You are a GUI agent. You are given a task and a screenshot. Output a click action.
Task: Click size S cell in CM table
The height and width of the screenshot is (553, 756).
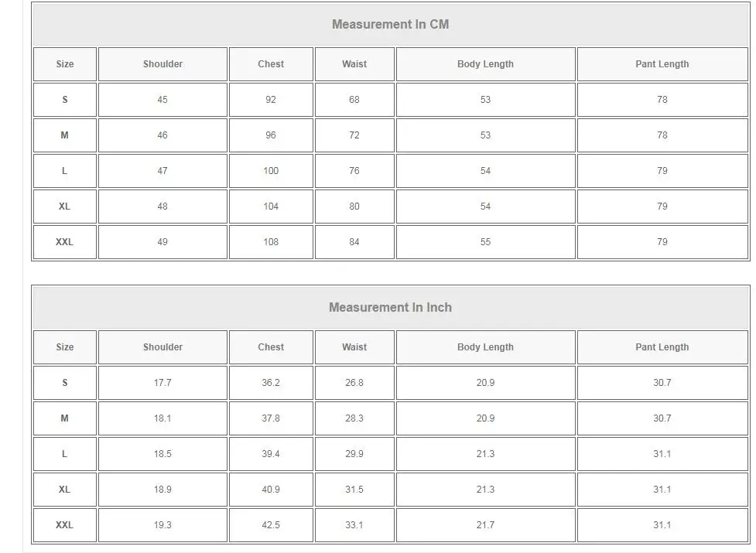pos(64,100)
